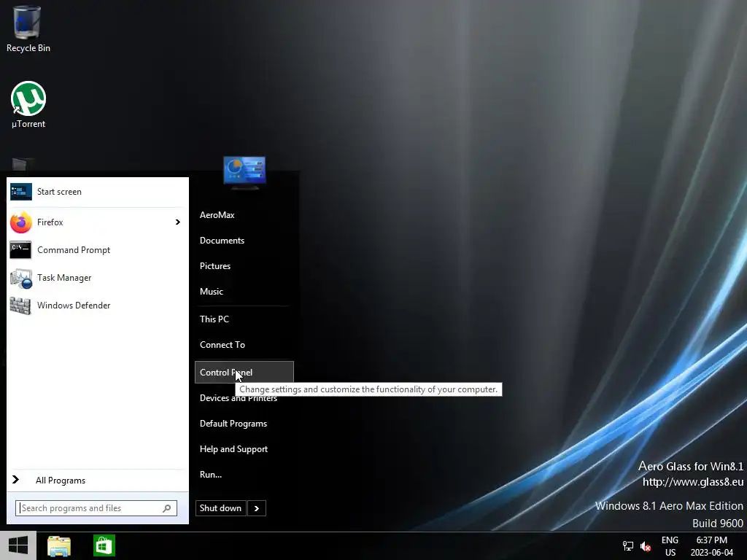Open File Explorer from the taskbar
The height and width of the screenshot is (560, 747).
[59, 545]
